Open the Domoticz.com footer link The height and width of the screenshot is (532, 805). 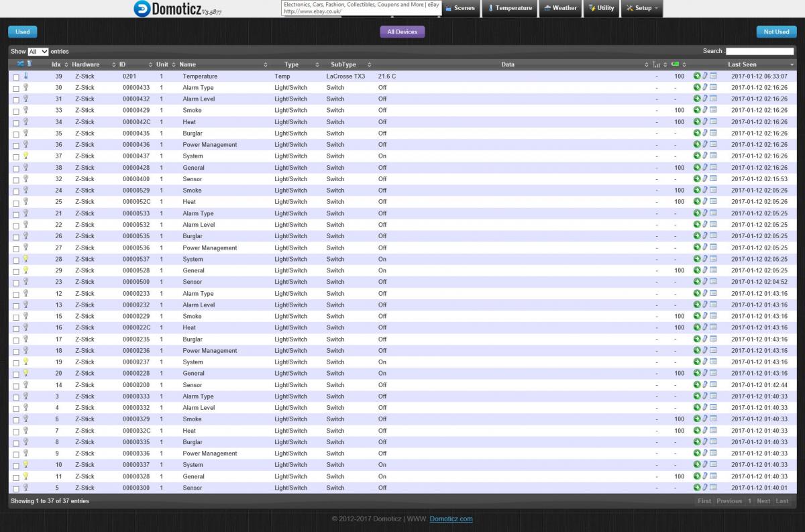[x=451, y=519]
